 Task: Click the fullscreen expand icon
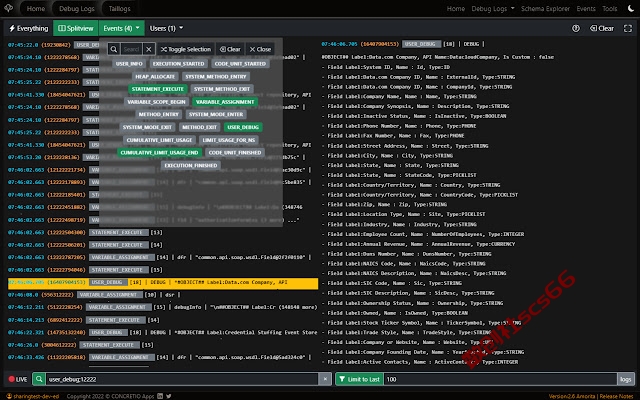628,28
